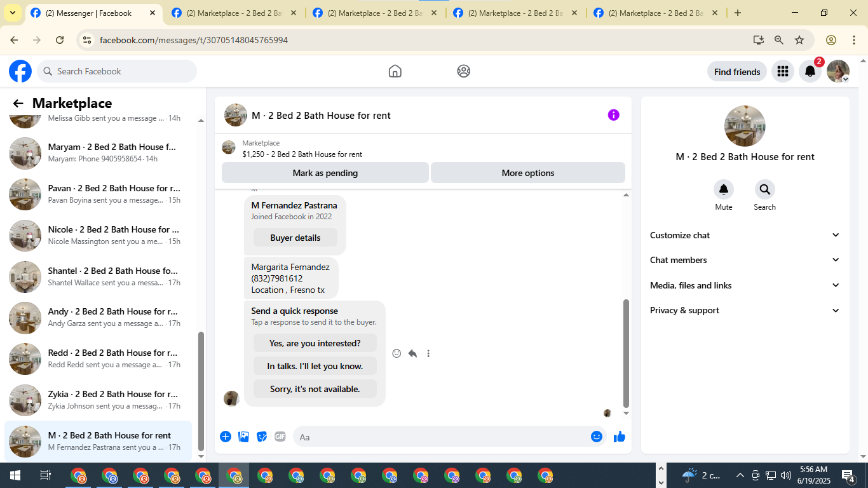Open the tab search dropdown arrow
Screen dimensions: 868x488
12,13
